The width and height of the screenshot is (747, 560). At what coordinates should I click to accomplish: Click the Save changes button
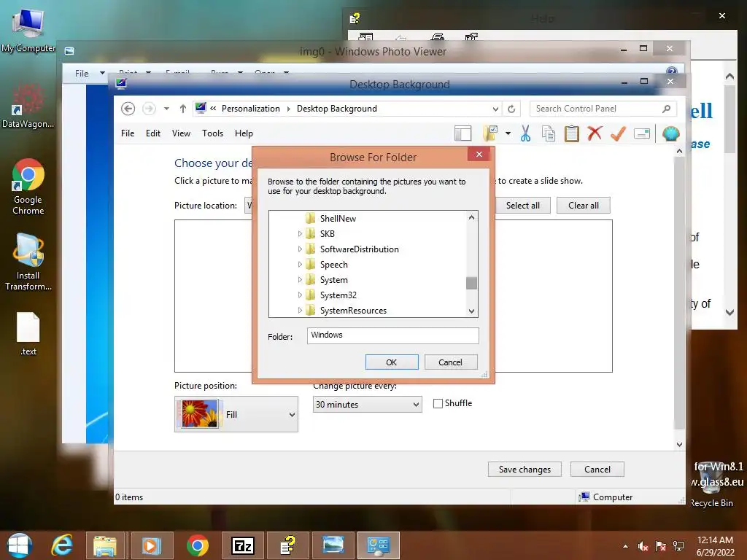click(525, 470)
